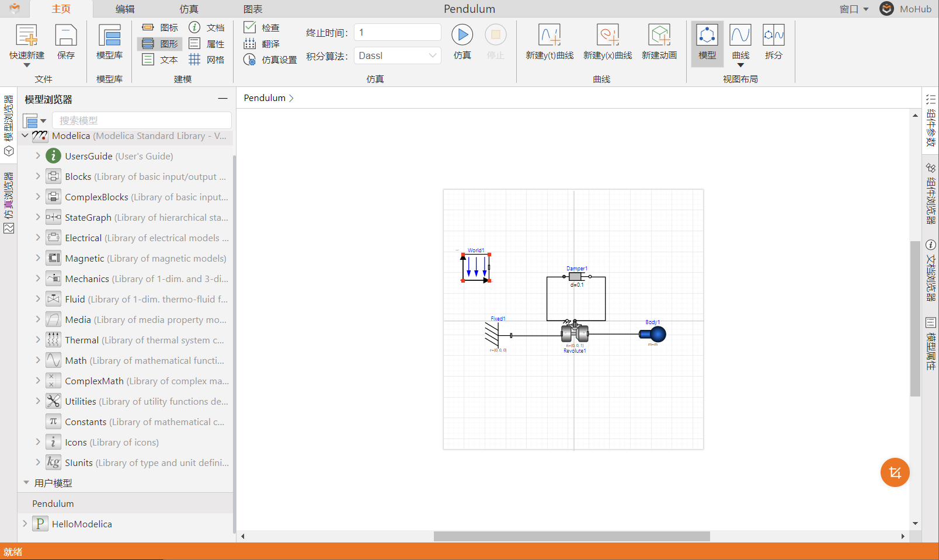Open the Document Browser side panel
Image resolution: width=939 pixels, height=560 pixels.
[931, 270]
